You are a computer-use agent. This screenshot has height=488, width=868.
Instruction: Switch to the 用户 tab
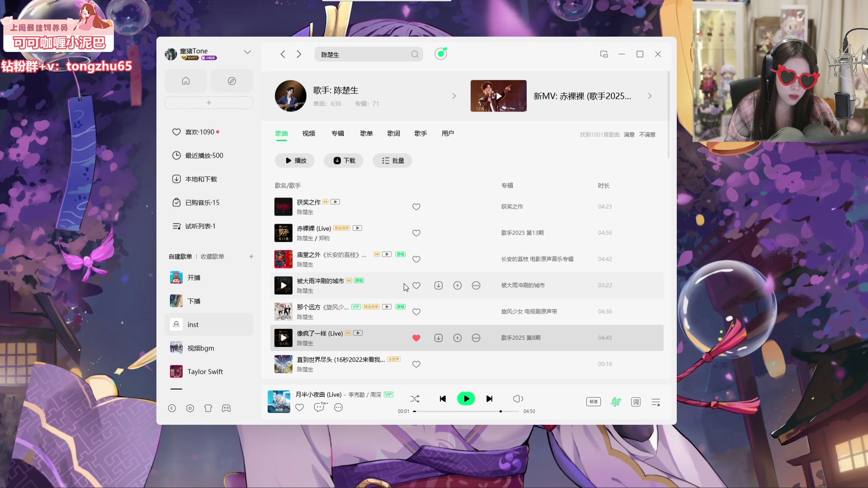(x=448, y=133)
